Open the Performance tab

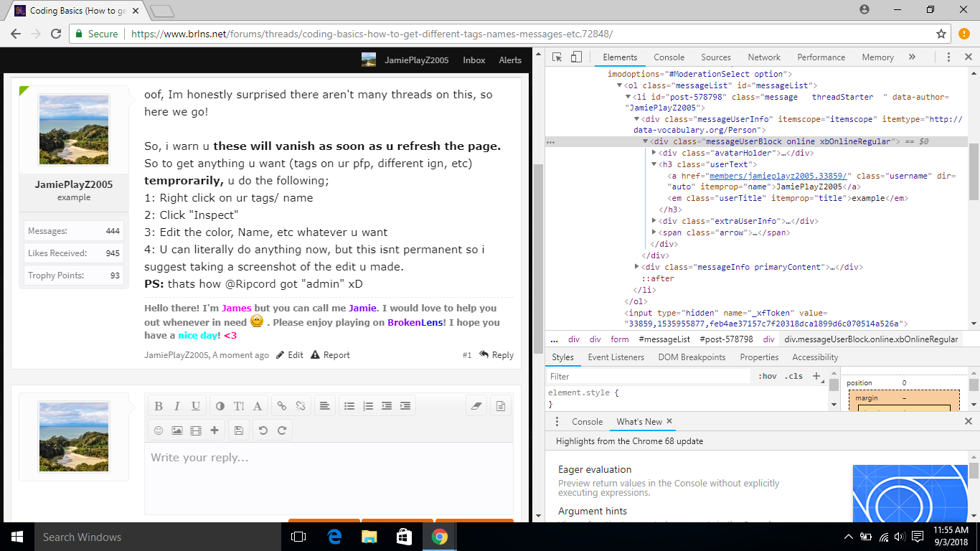click(821, 57)
